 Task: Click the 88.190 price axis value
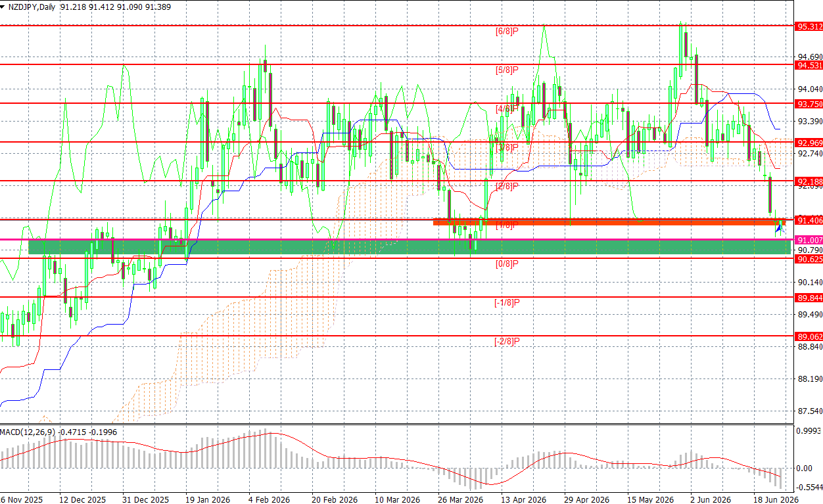(809, 379)
